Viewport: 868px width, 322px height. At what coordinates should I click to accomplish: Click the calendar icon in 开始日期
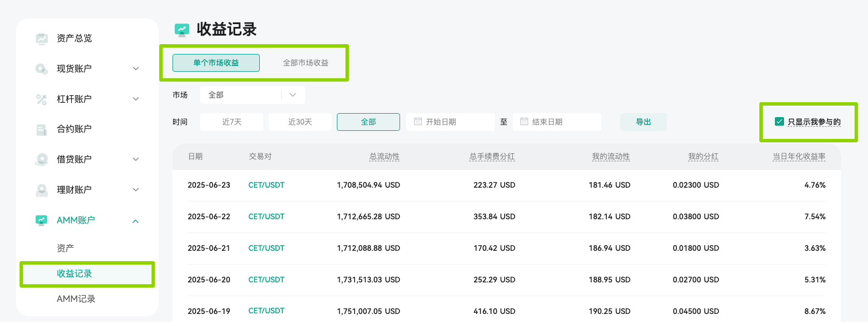pos(418,122)
